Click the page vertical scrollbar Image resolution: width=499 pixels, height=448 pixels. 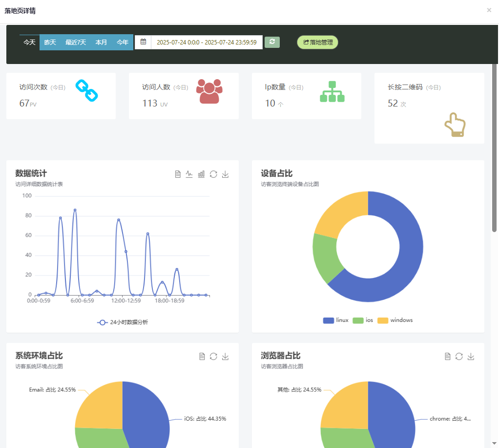[494, 147]
